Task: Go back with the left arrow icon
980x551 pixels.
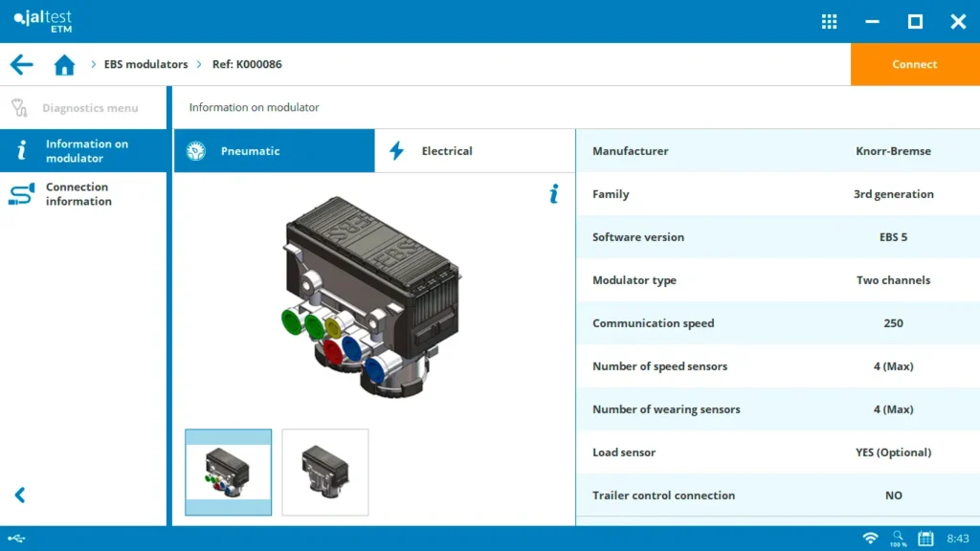Action: coord(21,64)
